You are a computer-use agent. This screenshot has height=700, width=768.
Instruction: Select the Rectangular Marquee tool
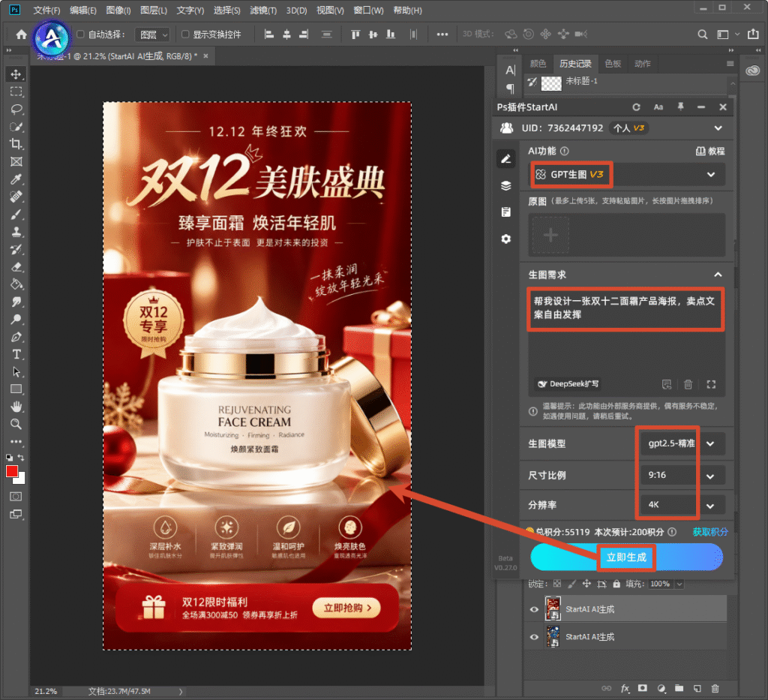coord(16,92)
